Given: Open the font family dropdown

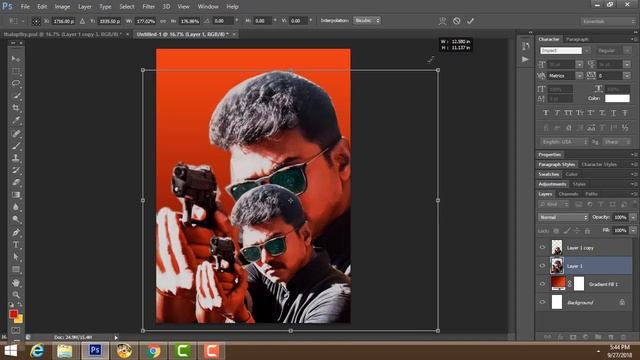Looking at the screenshot, I should pyautogui.click(x=587, y=51).
